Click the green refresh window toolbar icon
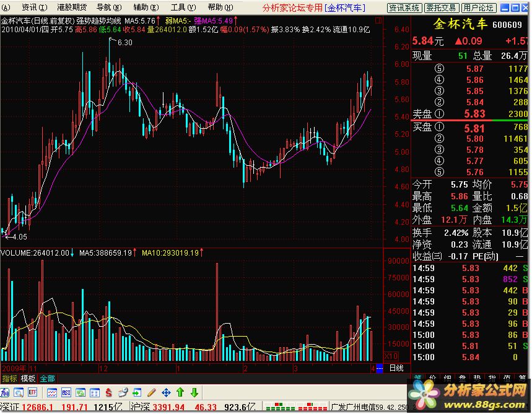This screenshot has height=414, width=532. [x=81, y=393]
